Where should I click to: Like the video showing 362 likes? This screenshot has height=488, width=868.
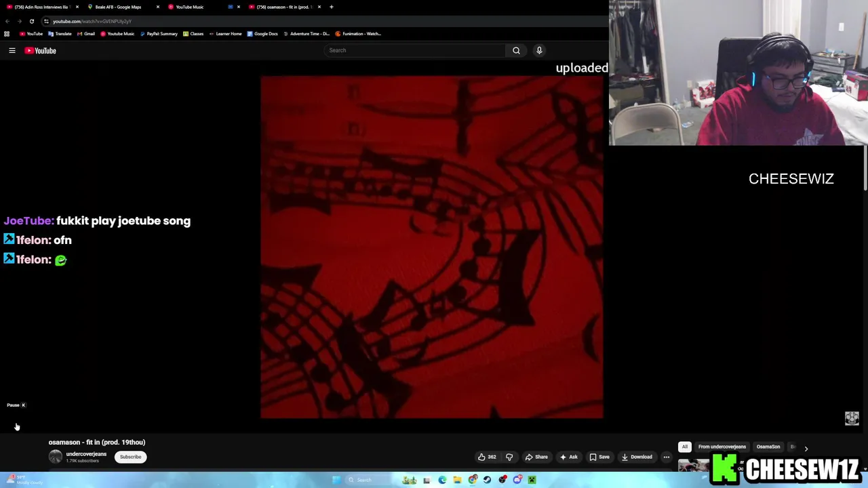click(487, 457)
